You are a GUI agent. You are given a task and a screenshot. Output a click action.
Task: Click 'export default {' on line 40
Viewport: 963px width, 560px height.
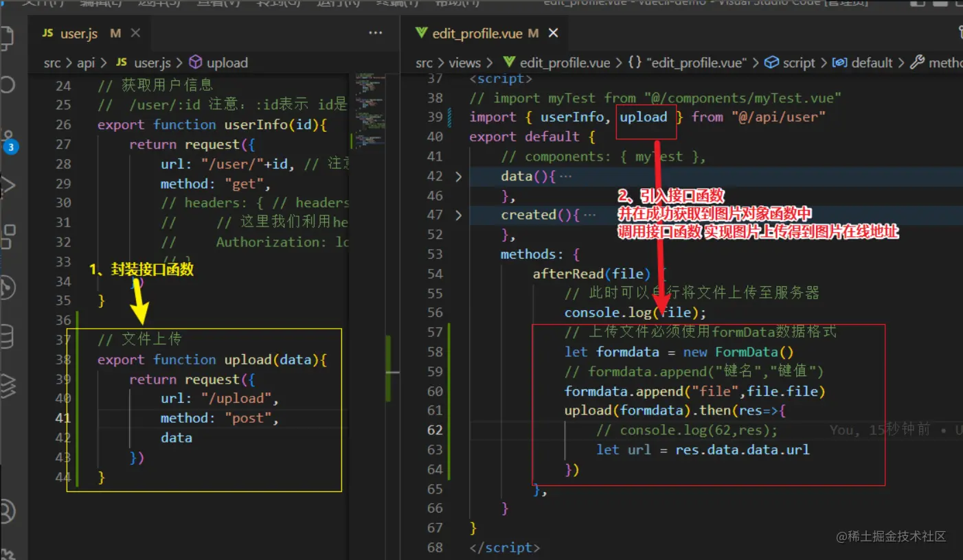pyautogui.click(x=532, y=137)
